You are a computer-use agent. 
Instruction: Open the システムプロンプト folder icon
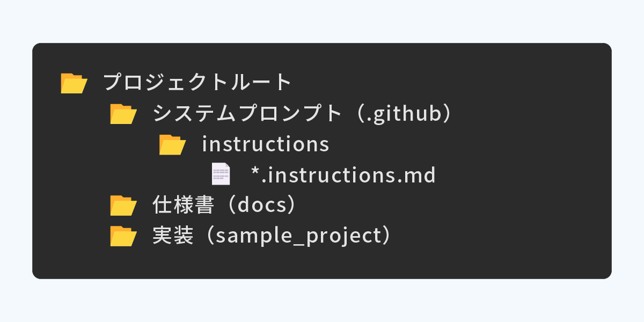point(123,114)
